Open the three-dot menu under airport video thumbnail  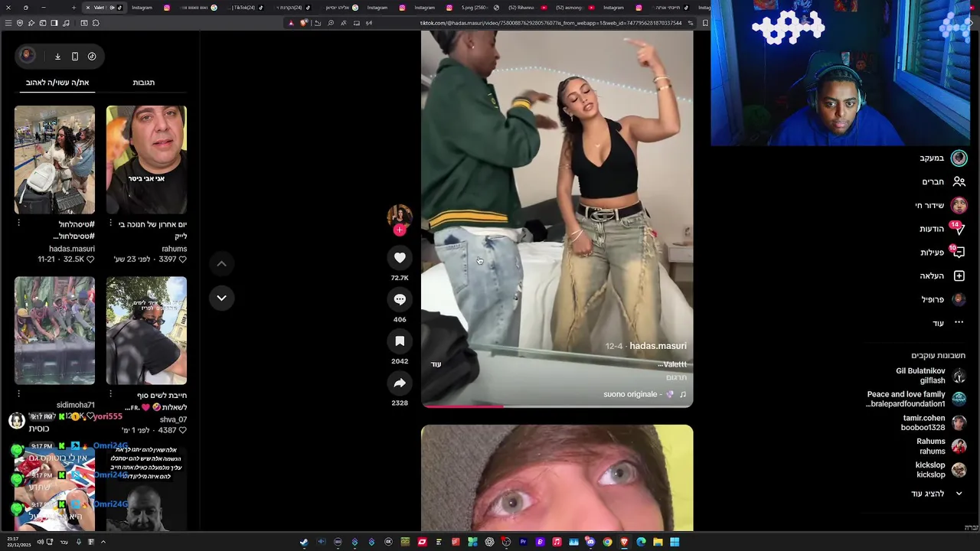[x=18, y=223]
